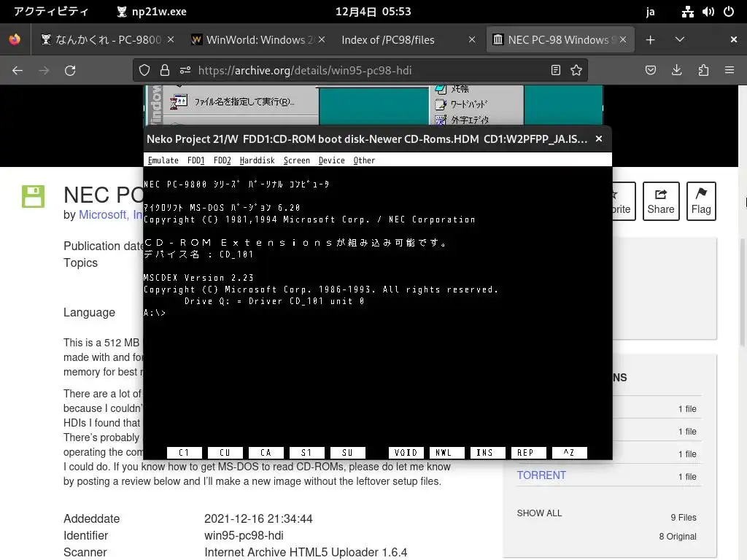The height and width of the screenshot is (560, 747).
Task: Click the 9 Files count link
Action: tap(683, 517)
